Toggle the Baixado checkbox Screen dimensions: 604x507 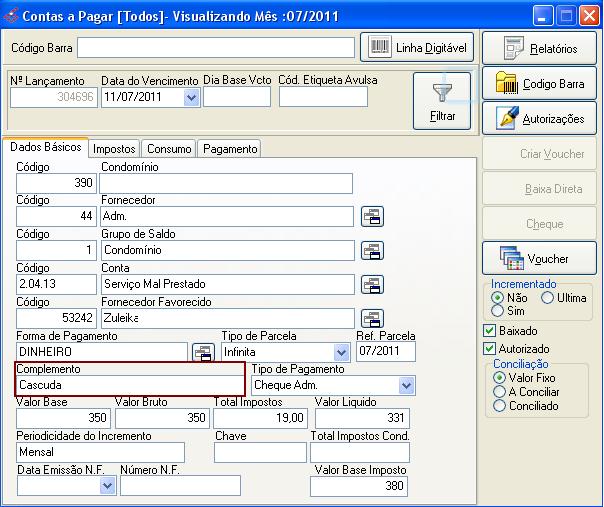[x=489, y=330]
